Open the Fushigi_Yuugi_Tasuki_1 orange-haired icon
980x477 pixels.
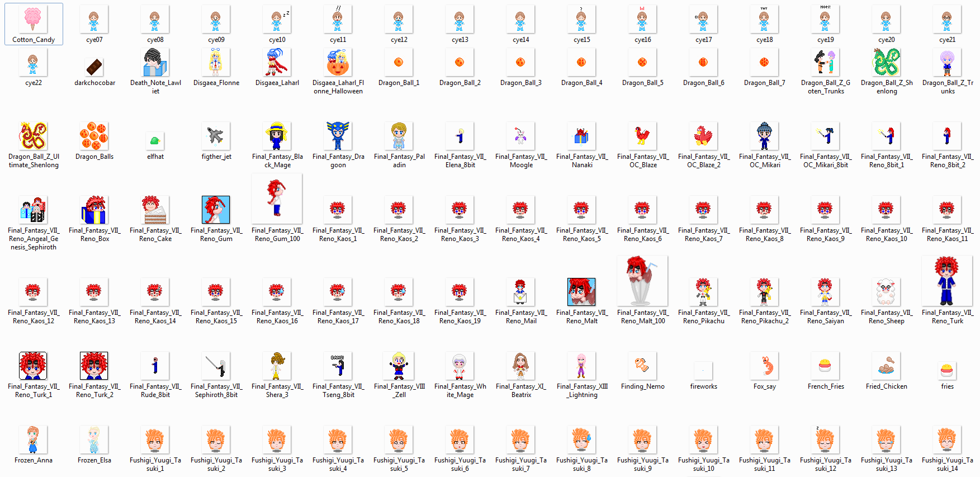pyautogui.click(x=155, y=440)
